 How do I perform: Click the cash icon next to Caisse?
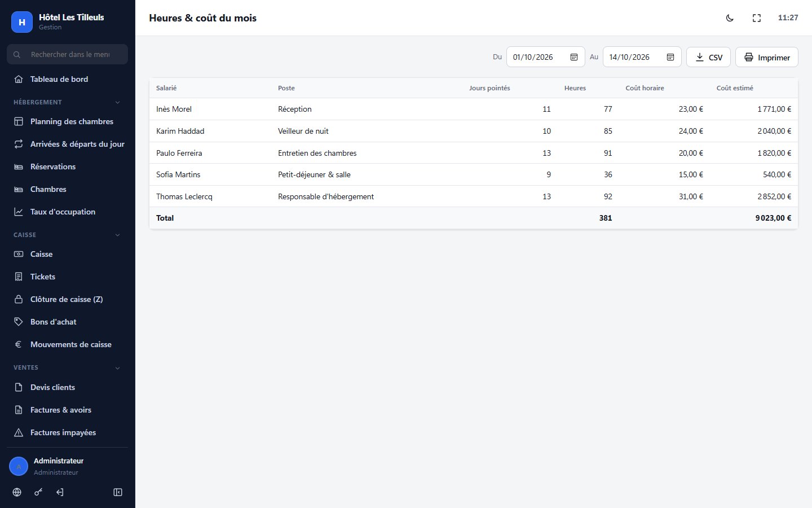[19, 254]
